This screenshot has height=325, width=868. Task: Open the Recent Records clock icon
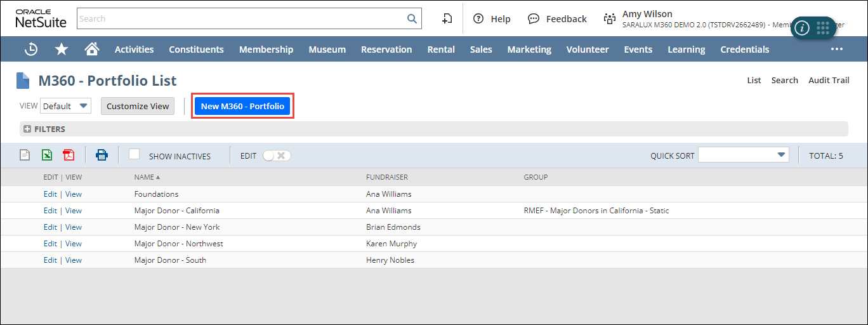(x=30, y=49)
